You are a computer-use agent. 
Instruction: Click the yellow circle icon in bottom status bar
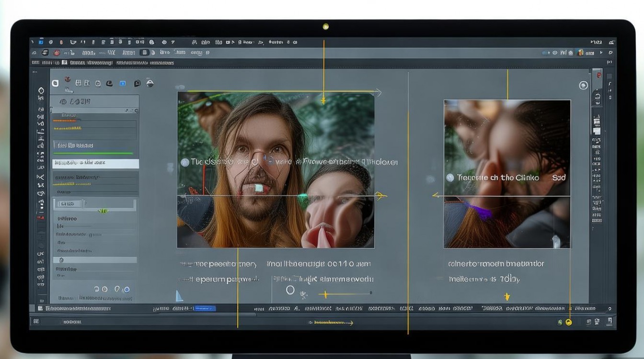pos(569,322)
